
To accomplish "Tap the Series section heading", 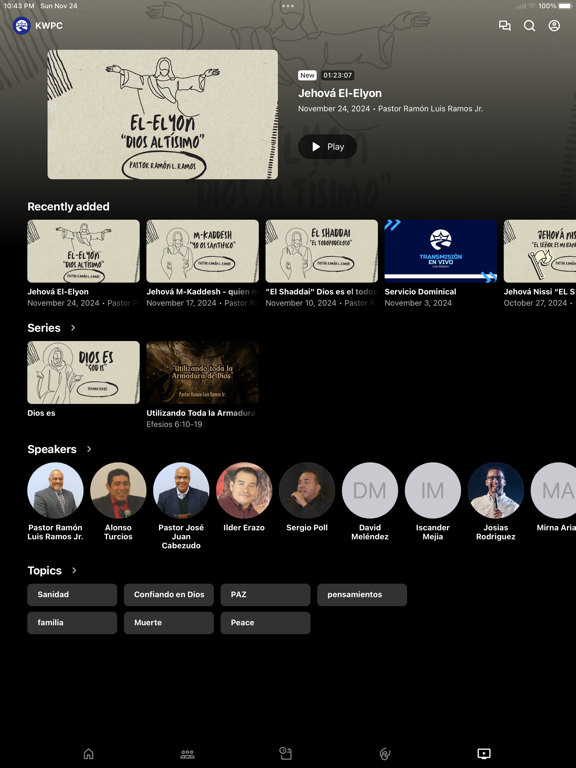I will [x=44, y=328].
